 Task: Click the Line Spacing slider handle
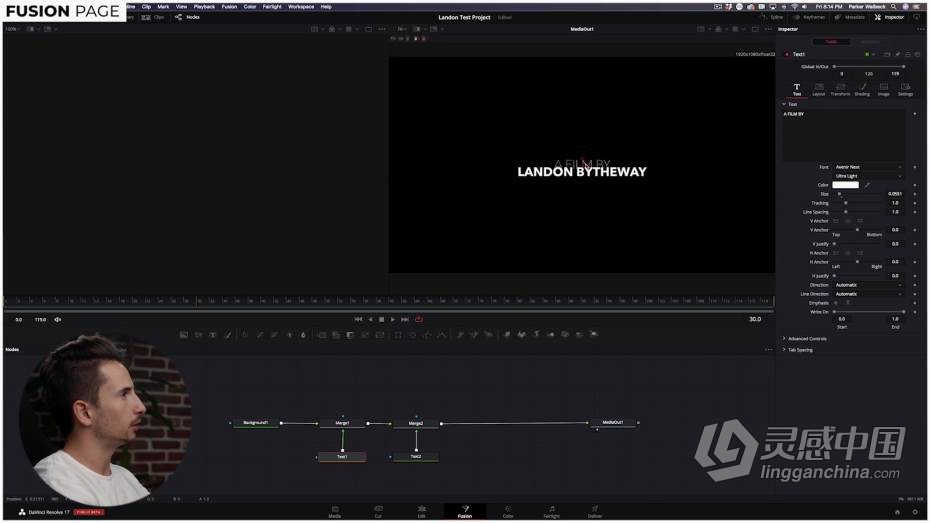846,212
